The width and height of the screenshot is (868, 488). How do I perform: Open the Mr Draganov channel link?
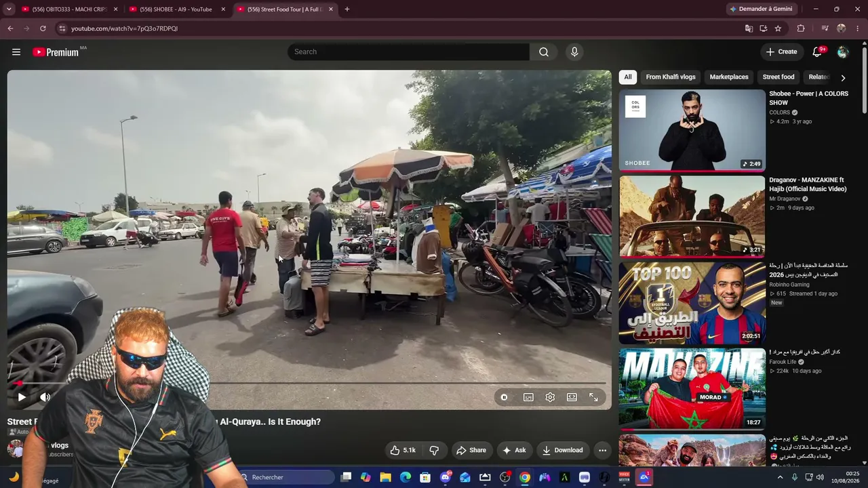(x=785, y=199)
